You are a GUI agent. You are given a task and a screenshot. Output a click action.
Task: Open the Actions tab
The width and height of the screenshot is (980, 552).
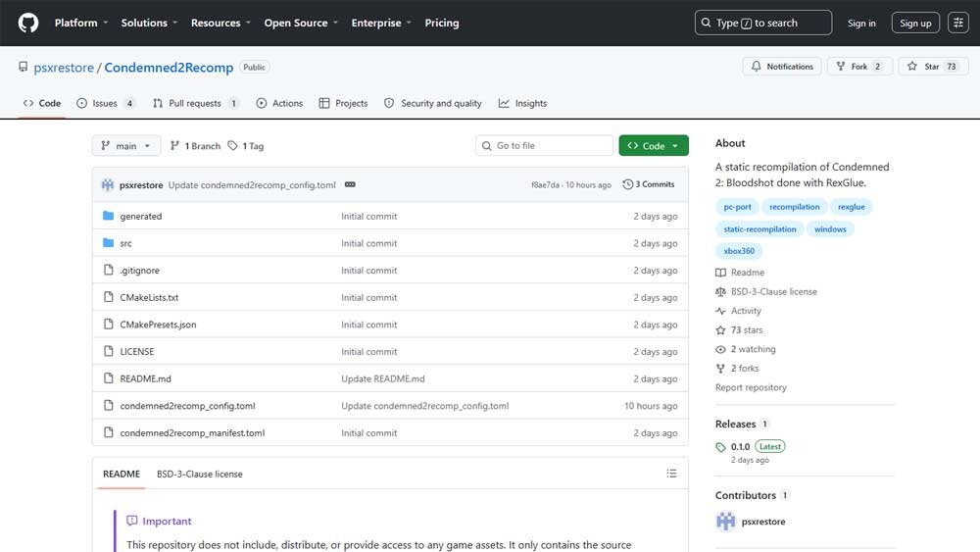click(279, 103)
